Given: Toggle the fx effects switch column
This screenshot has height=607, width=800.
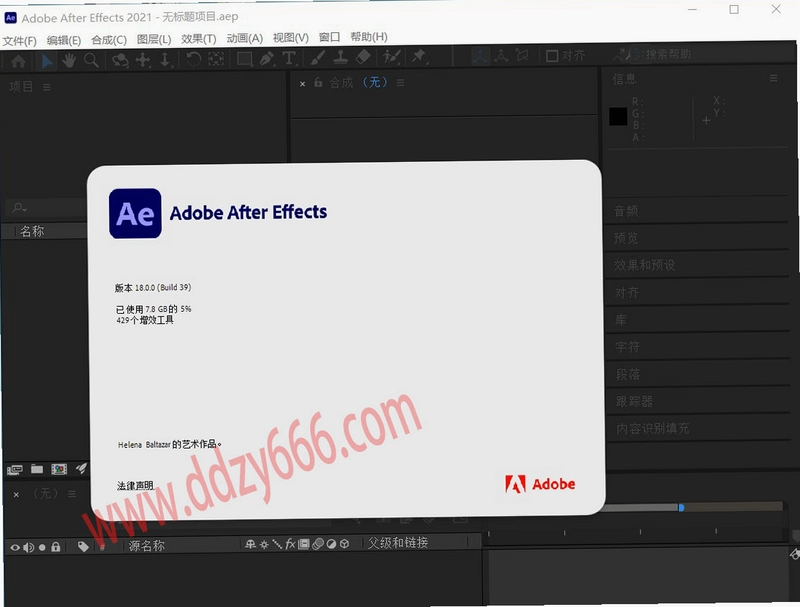Looking at the screenshot, I should click(290, 544).
